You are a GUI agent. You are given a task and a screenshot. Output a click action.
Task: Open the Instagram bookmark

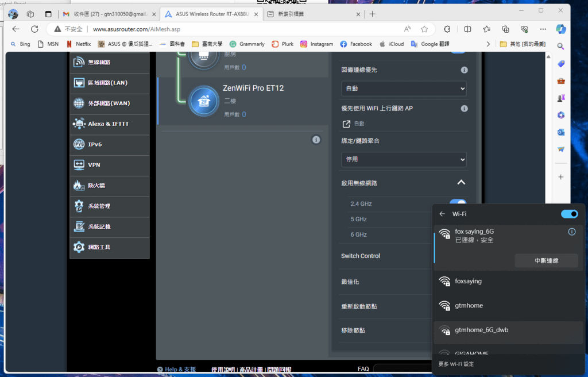tap(317, 44)
